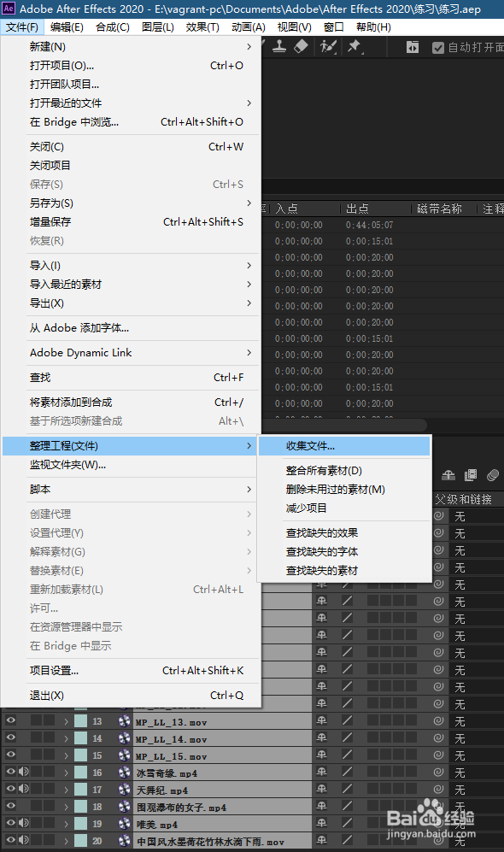
Task: Select 查找缺失的字体 entry
Action: (344, 551)
